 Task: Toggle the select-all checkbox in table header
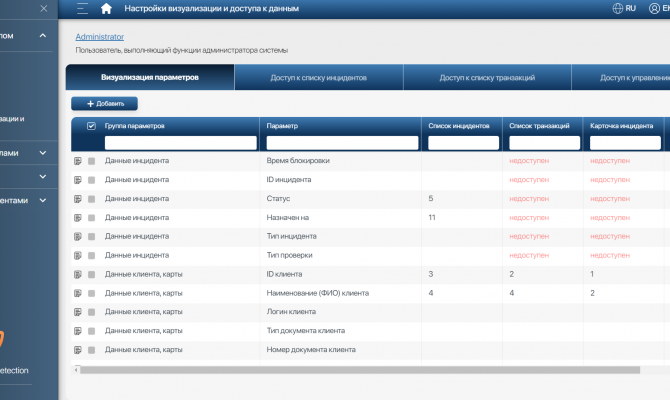click(x=91, y=126)
